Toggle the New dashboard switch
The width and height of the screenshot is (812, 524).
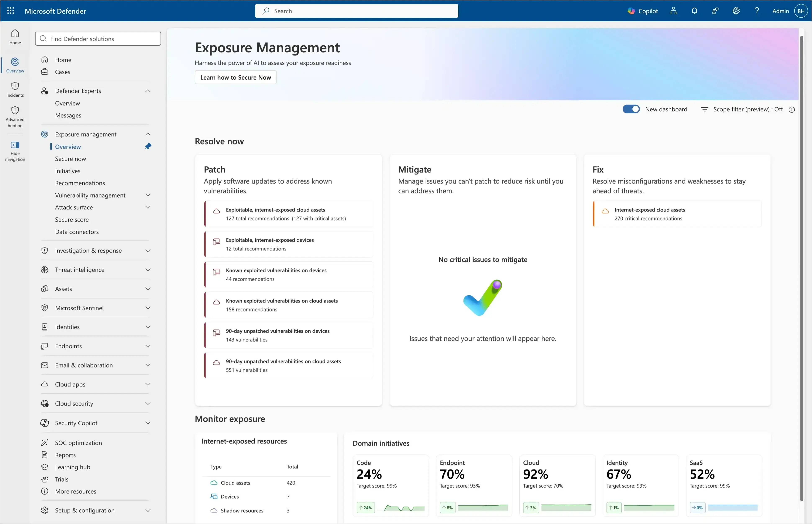[x=631, y=109]
